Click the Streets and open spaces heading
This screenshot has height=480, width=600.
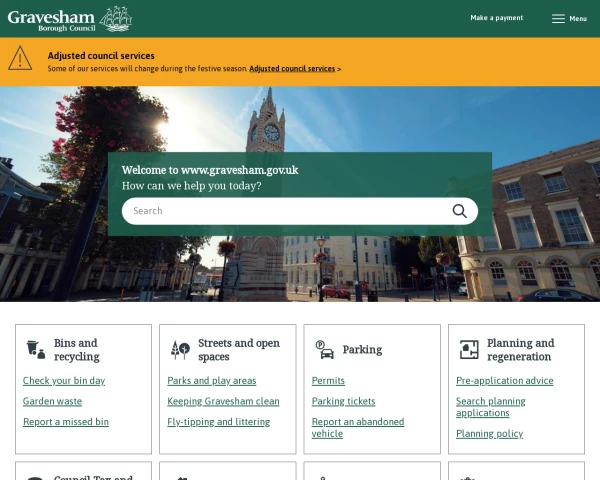239,349
